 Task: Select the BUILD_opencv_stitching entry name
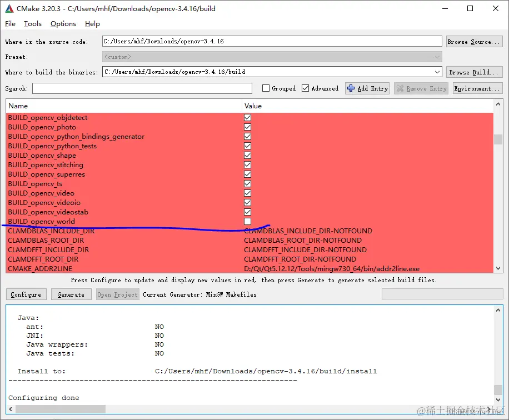click(46, 164)
